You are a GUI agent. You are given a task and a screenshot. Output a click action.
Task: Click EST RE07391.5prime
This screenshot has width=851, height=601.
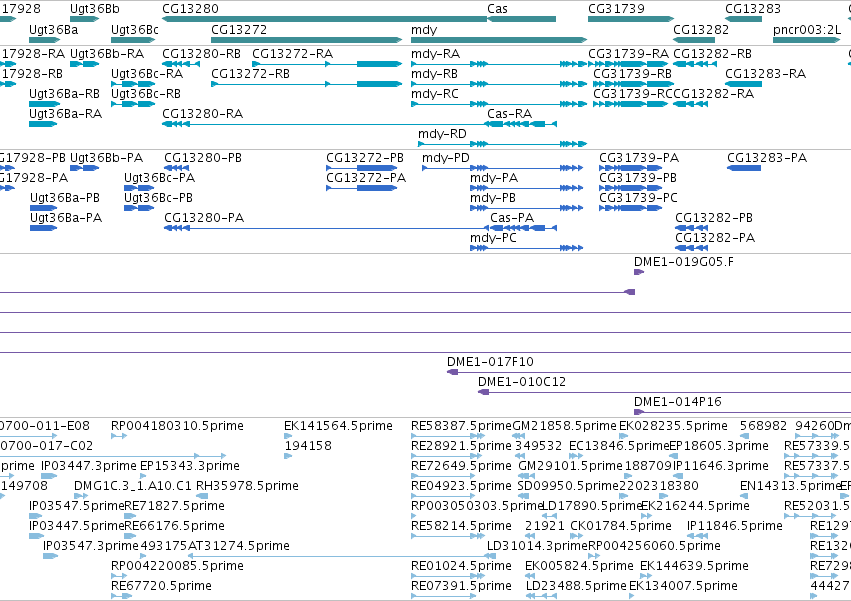coord(461,586)
